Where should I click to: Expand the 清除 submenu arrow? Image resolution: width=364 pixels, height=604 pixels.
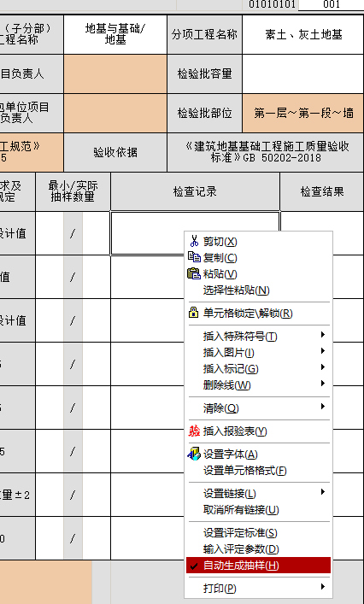(323, 407)
